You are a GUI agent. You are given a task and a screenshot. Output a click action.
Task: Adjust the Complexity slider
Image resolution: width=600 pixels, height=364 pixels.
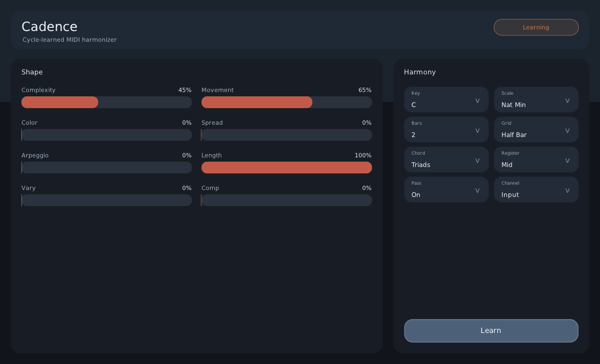[x=107, y=102]
